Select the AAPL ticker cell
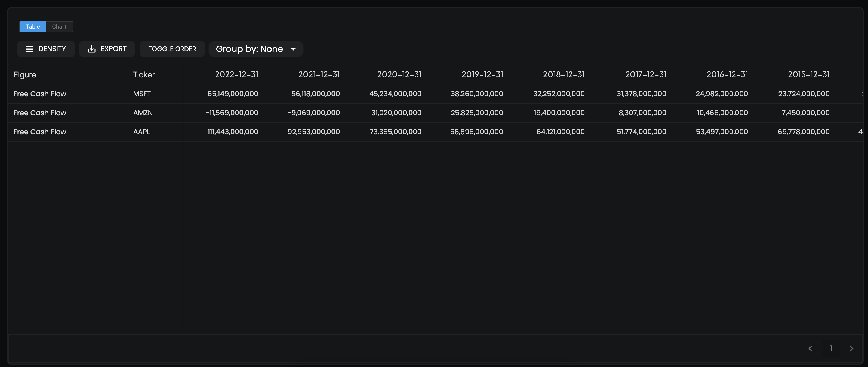 click(141, 132)
